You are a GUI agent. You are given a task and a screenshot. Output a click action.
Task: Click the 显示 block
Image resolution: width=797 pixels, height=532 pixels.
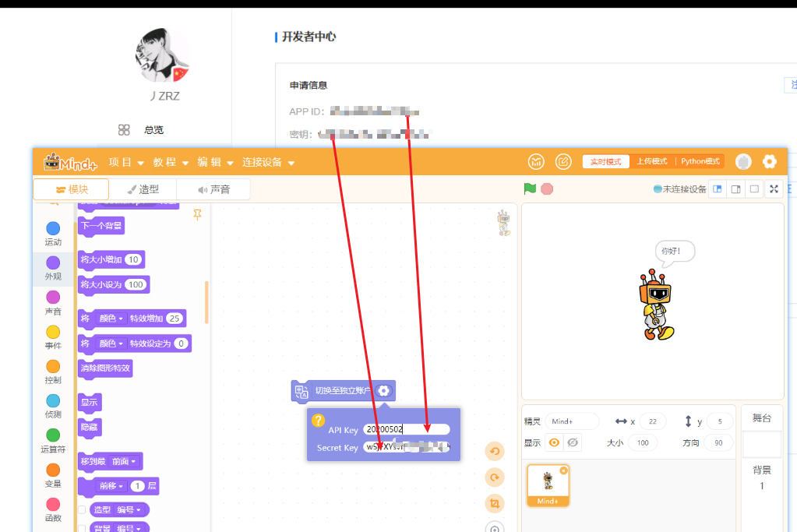point(90,403)
